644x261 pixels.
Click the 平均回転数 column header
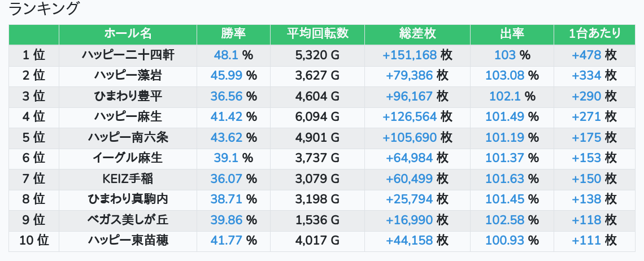point(317,34)
